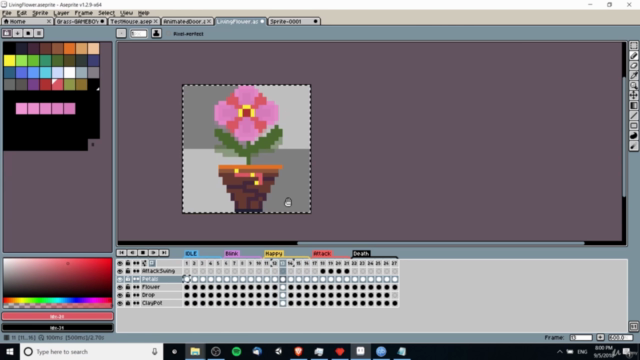Click the onion skin icon in timeline header
The height and width of the screenshot is (360, 640).
[x=152, y=263]
